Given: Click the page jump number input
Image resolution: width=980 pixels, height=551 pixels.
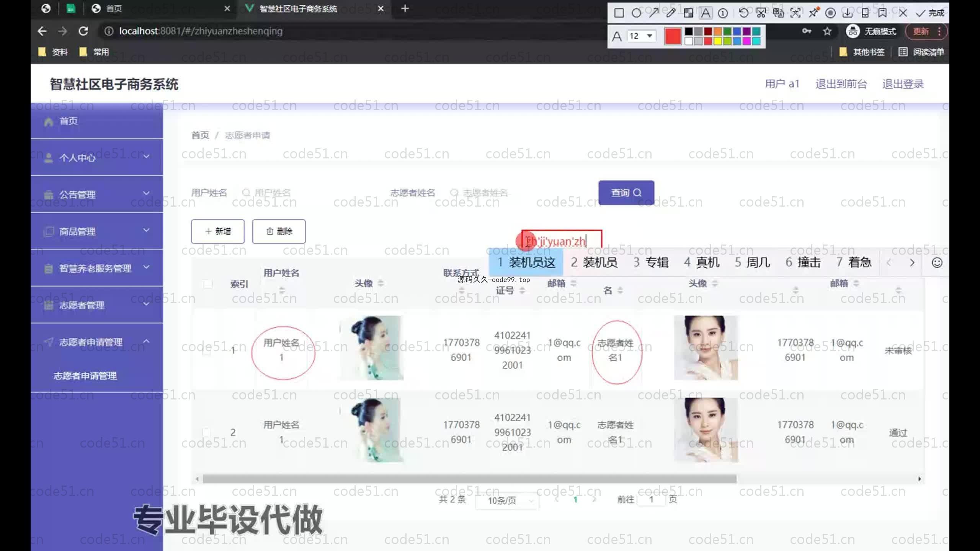Looking at the screenshot, I should [651, 499].
